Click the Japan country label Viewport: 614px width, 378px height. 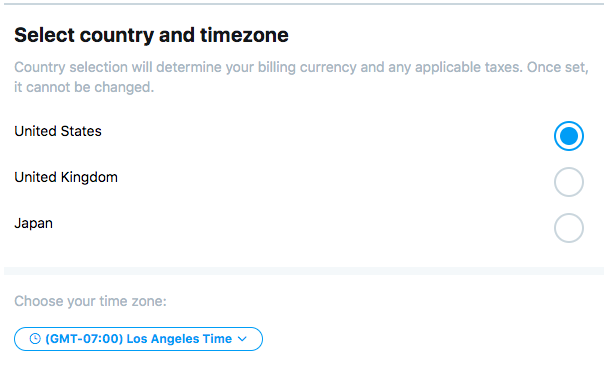tap(33, 224)
